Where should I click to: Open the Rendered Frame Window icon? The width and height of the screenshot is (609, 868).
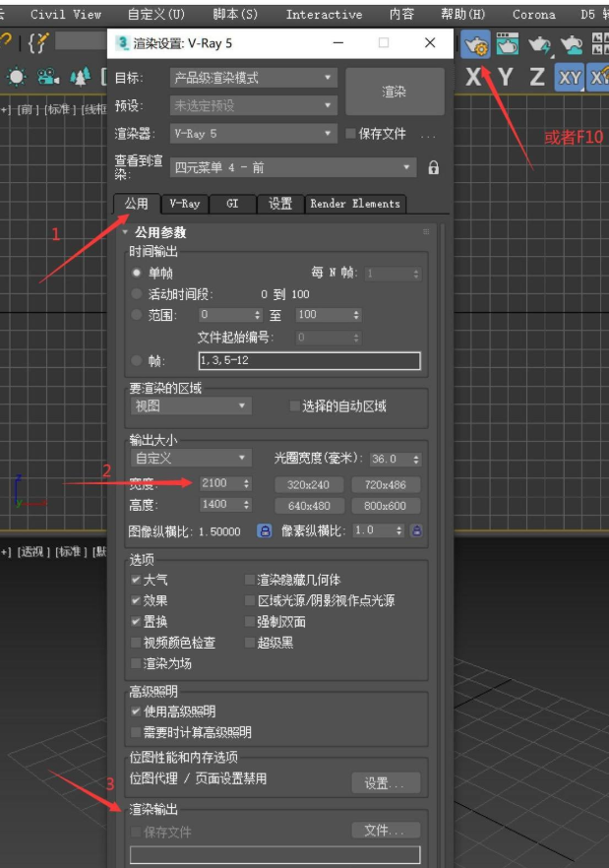pos(507,44)
